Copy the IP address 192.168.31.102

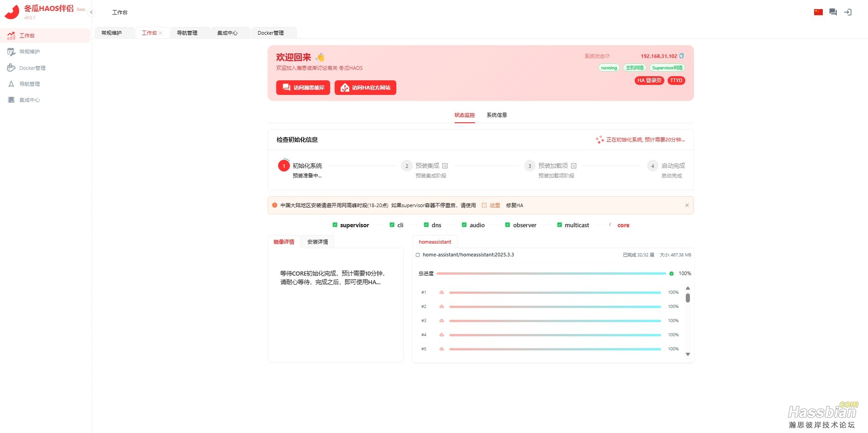tap(682, 56)
